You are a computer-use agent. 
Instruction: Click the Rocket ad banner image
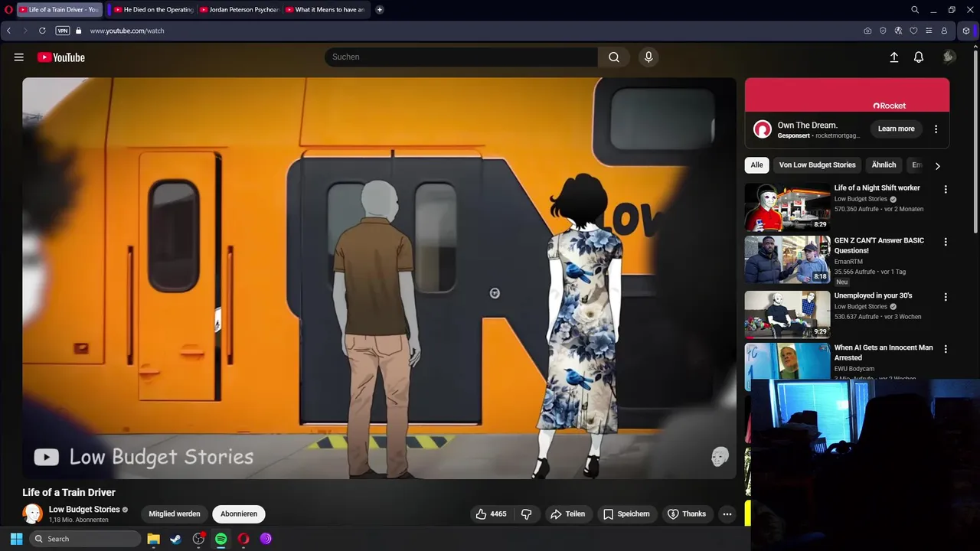(847, 95)
